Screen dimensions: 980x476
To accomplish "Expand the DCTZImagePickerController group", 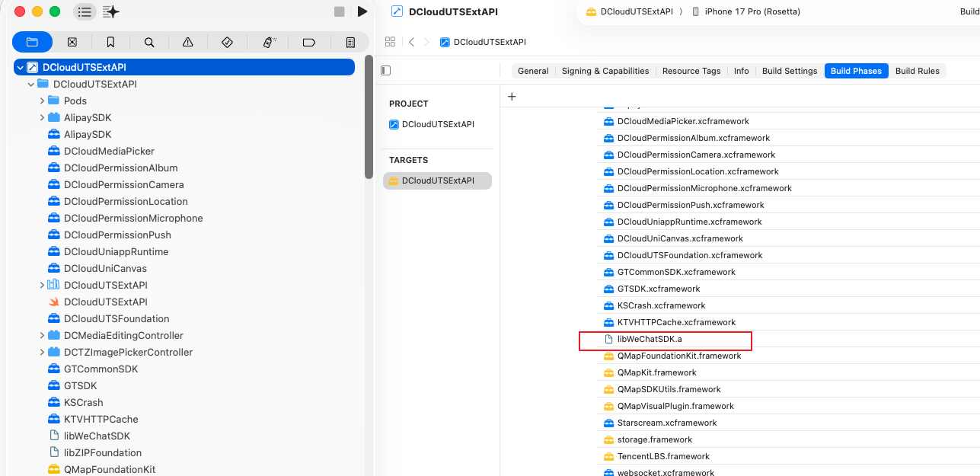I will tap(42, 352).
